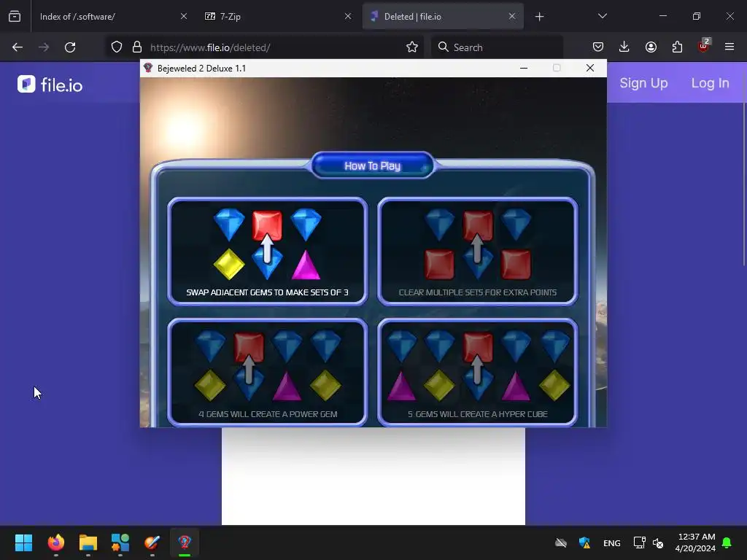
Task: Click the Firefox page vertical scrollbar
Action: tap(743, 184)
